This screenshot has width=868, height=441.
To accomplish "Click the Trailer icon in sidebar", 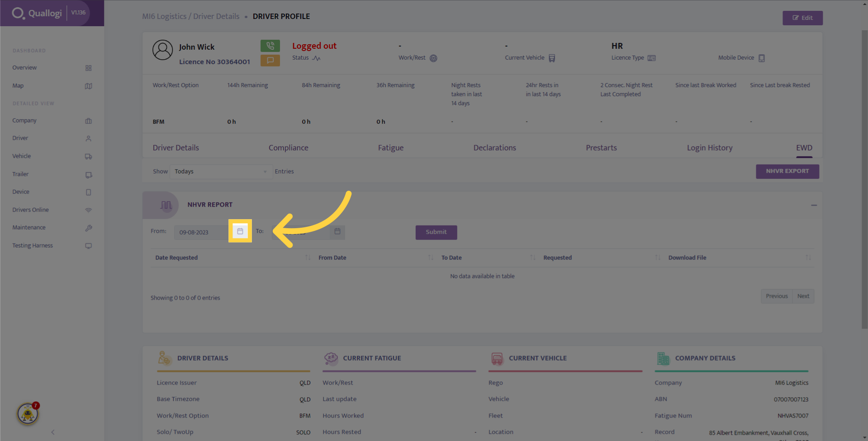I will [89, 174].
